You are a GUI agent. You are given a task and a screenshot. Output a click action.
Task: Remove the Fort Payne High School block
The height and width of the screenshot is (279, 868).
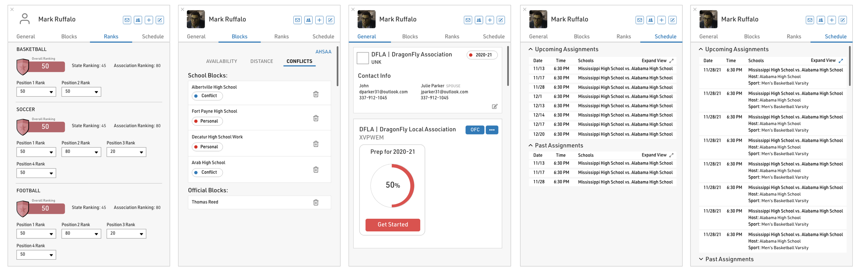pos(316,118)
